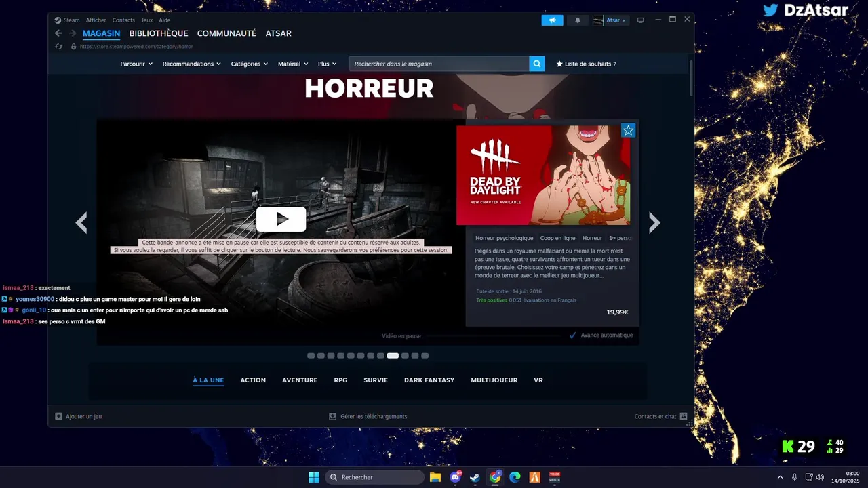
Task: Expand the Recommandations dropdown
Action: pyautogui.click(x=192, y=64)
